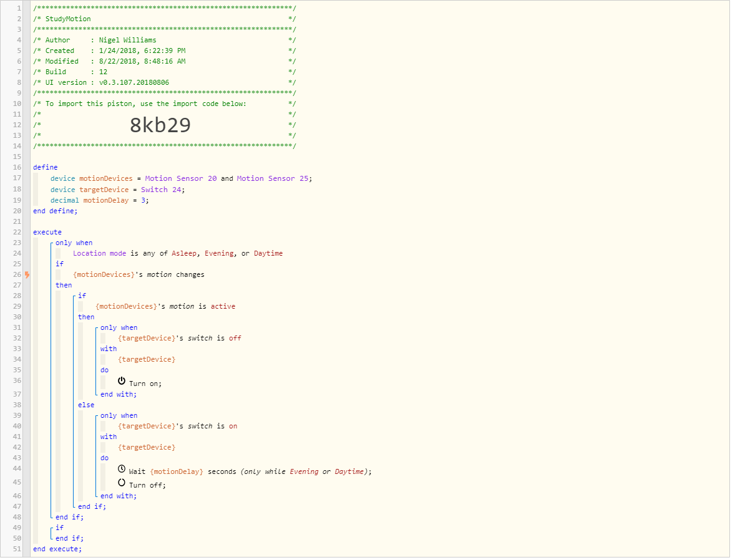735x560 pixels.
Task: Click the only when at line 31
Action: pos(119,329)
